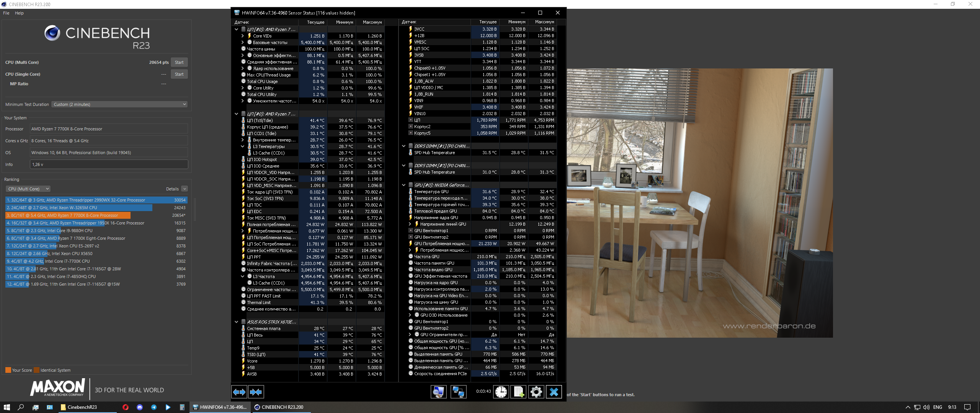Image resolution: width=980 pixels, height=413 pixels.
Task: Click the network remote monitoring computers icon
Action: (x=458, y=392)
